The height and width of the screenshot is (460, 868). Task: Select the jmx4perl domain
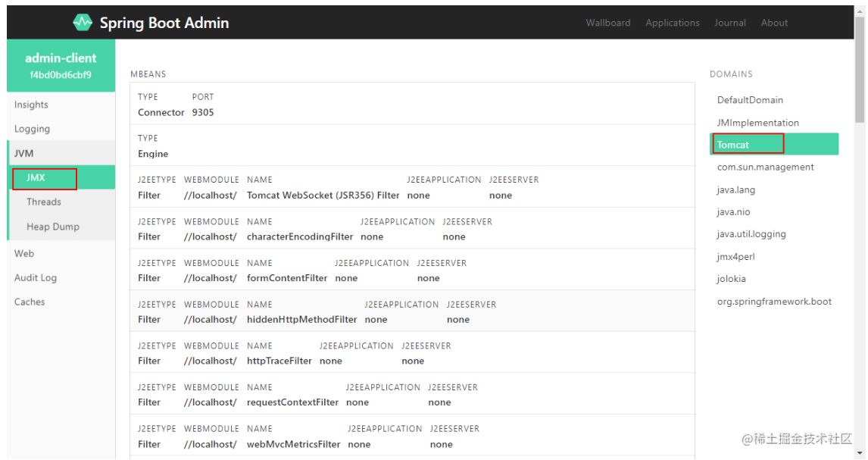pos(774,257)
